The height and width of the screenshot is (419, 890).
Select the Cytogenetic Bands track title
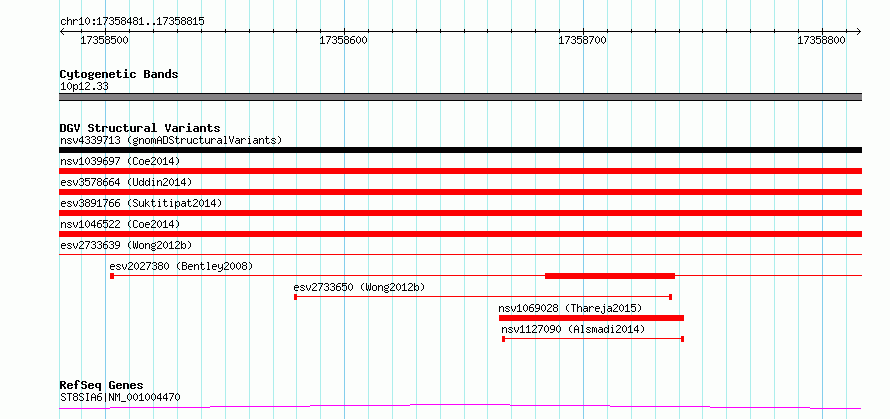tap(119, 74)
